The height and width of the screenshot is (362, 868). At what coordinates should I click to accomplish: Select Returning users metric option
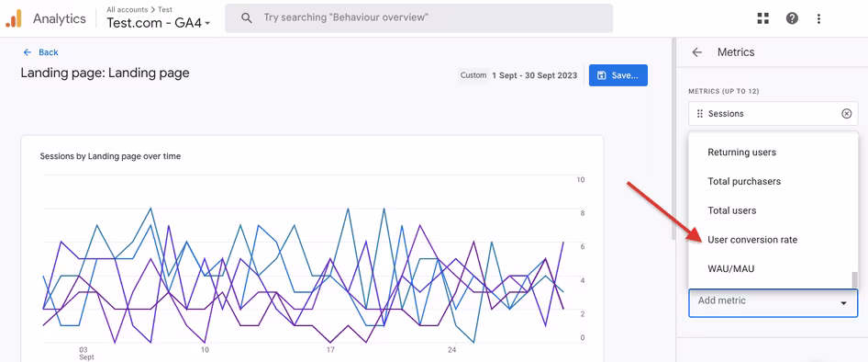741,153
